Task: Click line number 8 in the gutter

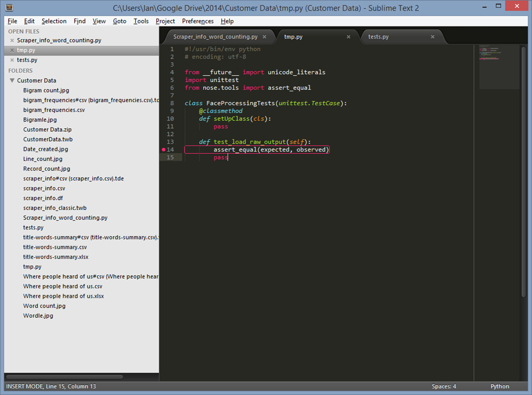Action: (172, 103)
